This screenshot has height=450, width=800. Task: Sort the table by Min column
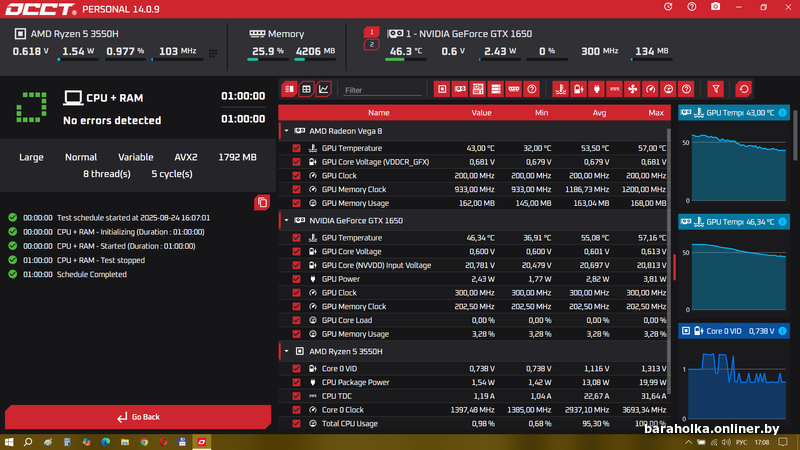pos(541,113)
